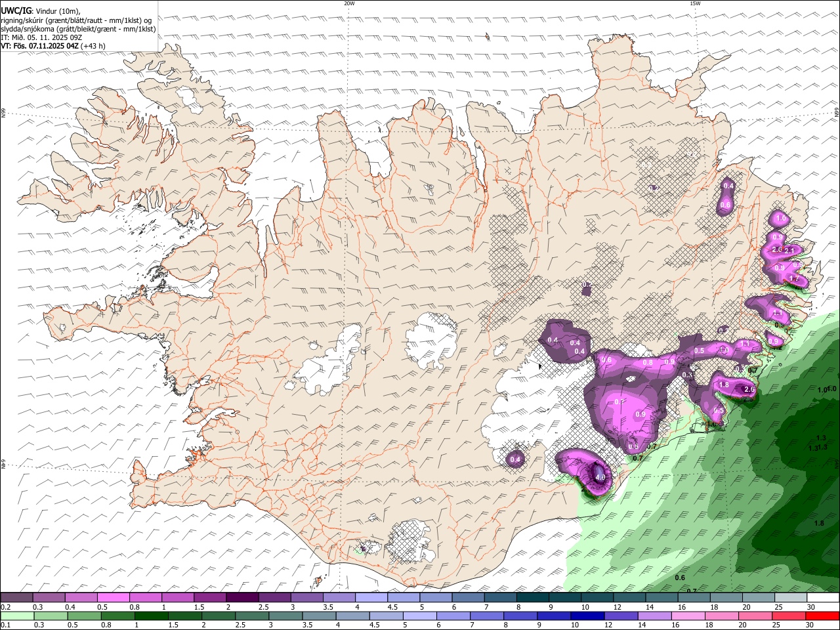840x630 pixels.
Task: Click the 20W longitude label at top
Action: [x=349, y=3]
